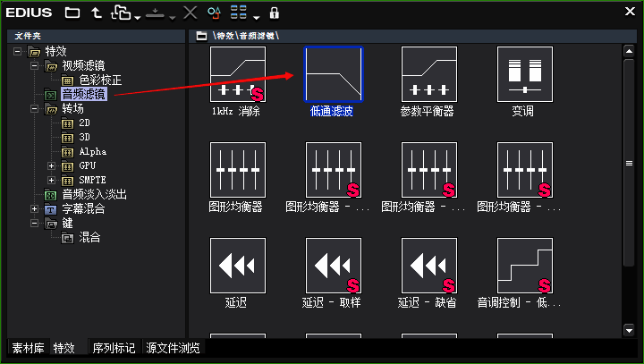Select the 转场 folder

click(72, 109)
